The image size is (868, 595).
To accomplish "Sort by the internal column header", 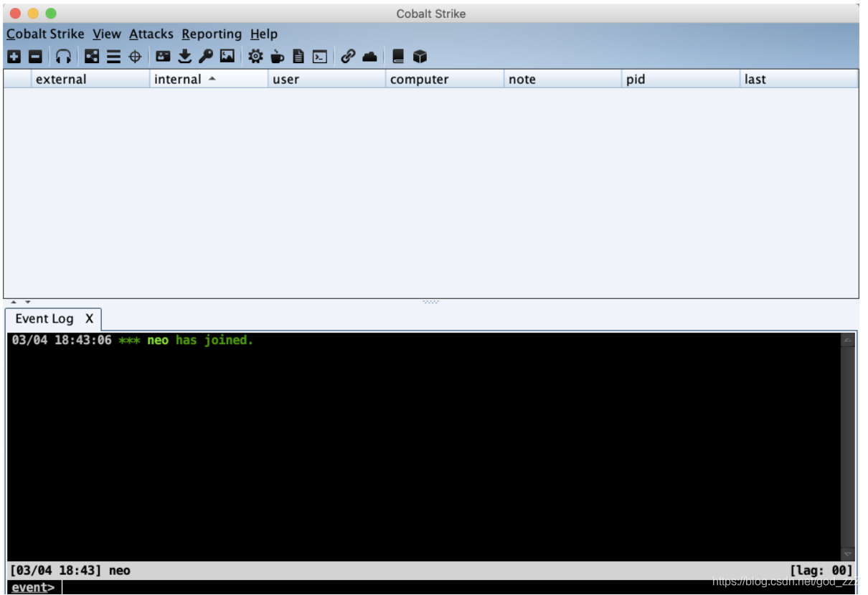I will (x=209, y=80).
